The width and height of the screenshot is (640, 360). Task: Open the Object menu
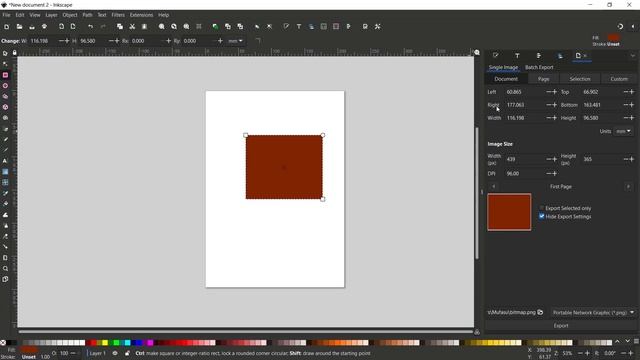[70, 15]
